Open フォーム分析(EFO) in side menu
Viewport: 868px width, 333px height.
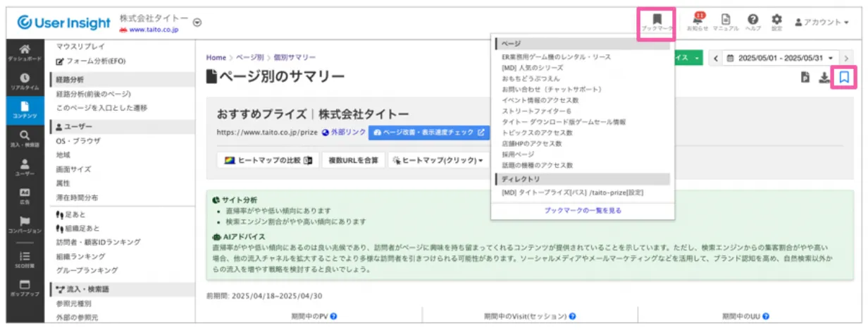click(x=91, y=61)
